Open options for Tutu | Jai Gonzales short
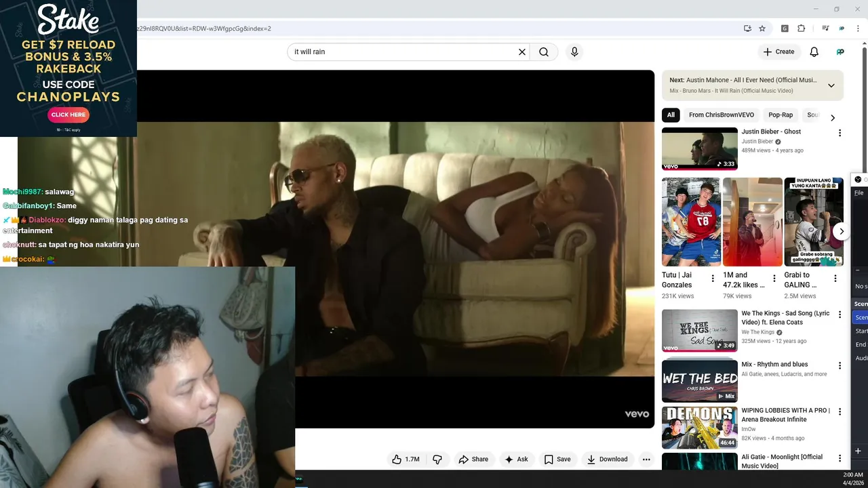 pyautogui.click(x=713, y=279)
